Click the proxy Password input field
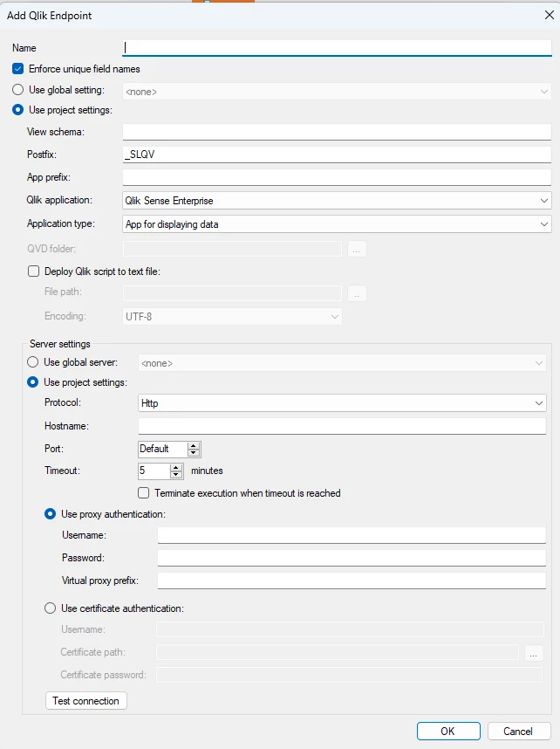The image size is (560, 749). 352,558
